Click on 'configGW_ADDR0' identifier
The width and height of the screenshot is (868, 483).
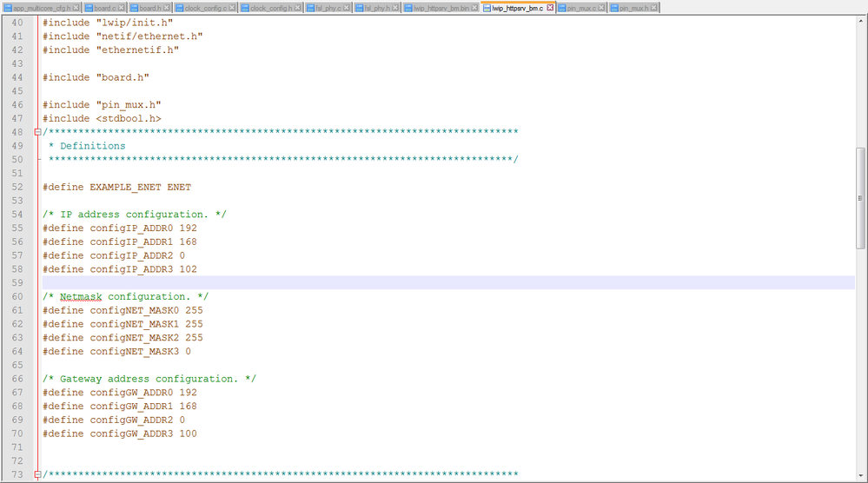132,393
